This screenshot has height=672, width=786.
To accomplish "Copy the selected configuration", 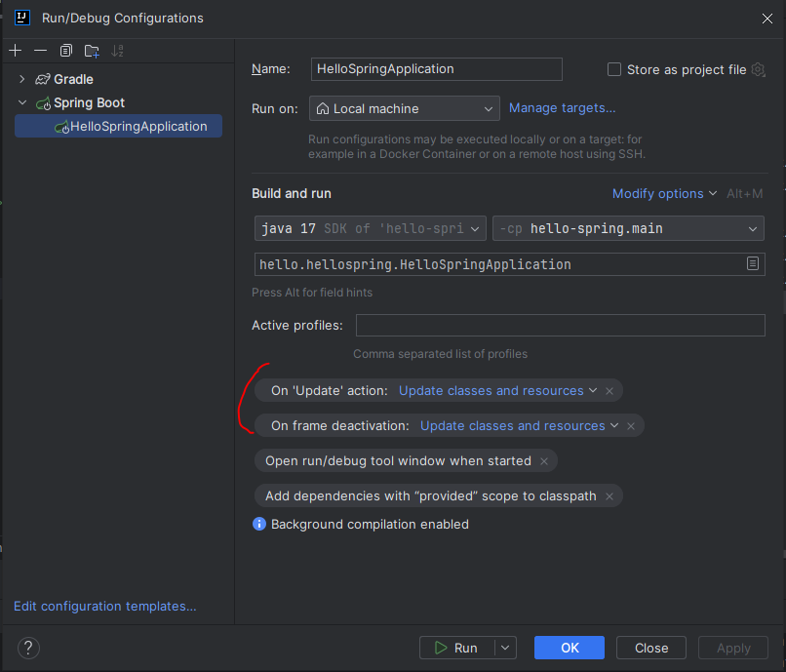I will 65,50.
